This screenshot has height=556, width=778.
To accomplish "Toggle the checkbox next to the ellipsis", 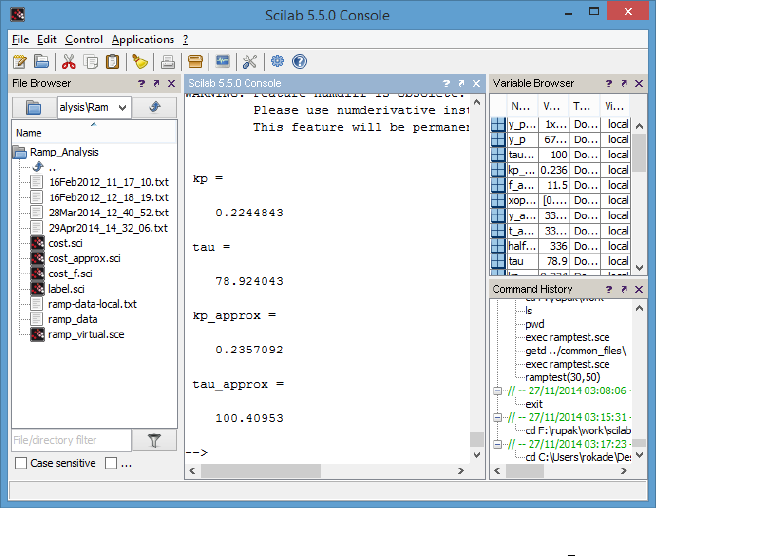I will [111, 463].
